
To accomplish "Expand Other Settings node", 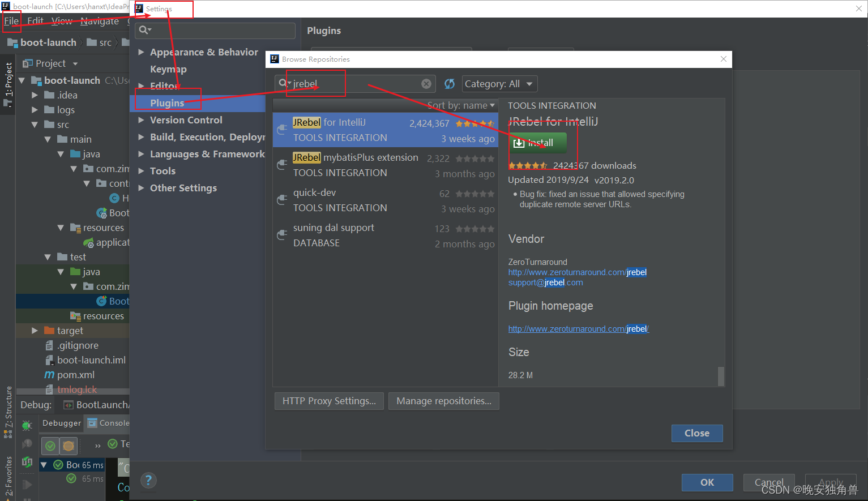I will [141, 188].
